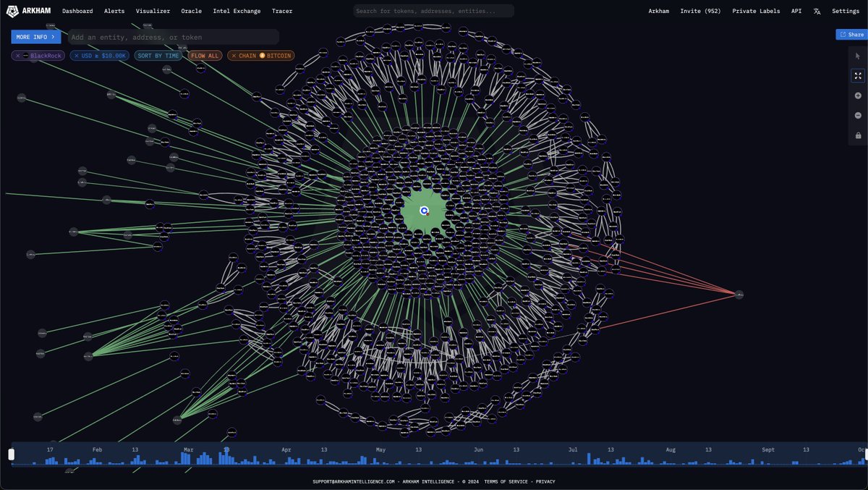Toggle the FLOW ALL filter

(205, 56)
